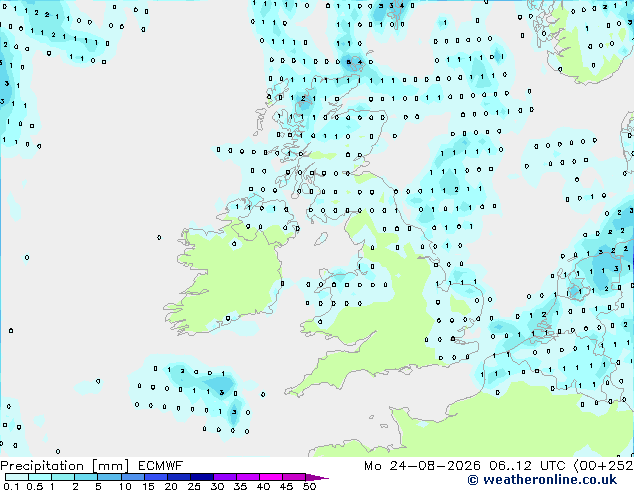Select the 15–20 mm legend swatch

(x=155, y=477)
